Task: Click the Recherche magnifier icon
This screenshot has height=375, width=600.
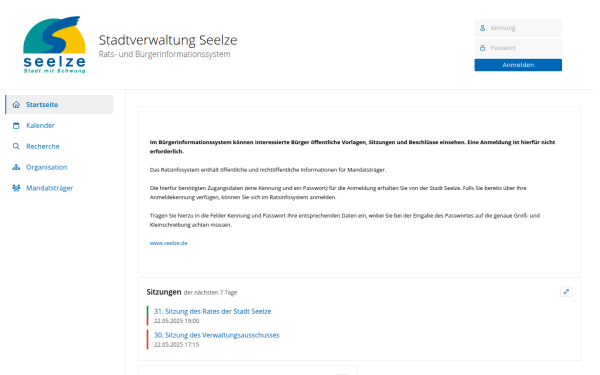Action: (x=16, y=146)
